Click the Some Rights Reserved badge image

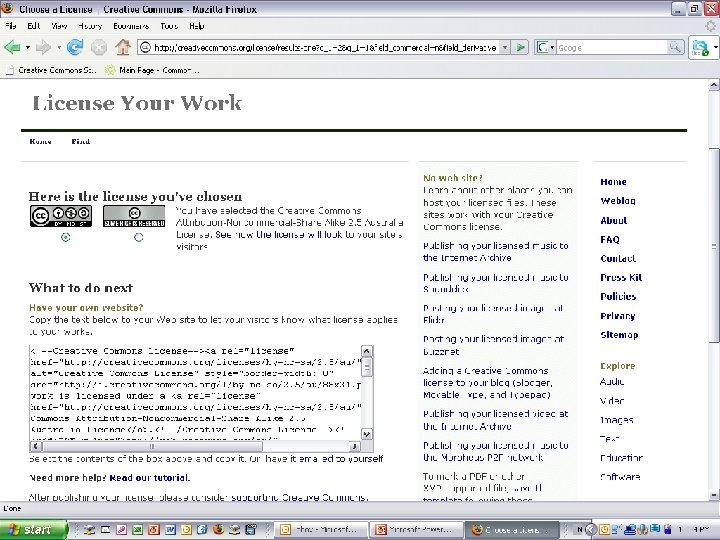coord(134,216)
